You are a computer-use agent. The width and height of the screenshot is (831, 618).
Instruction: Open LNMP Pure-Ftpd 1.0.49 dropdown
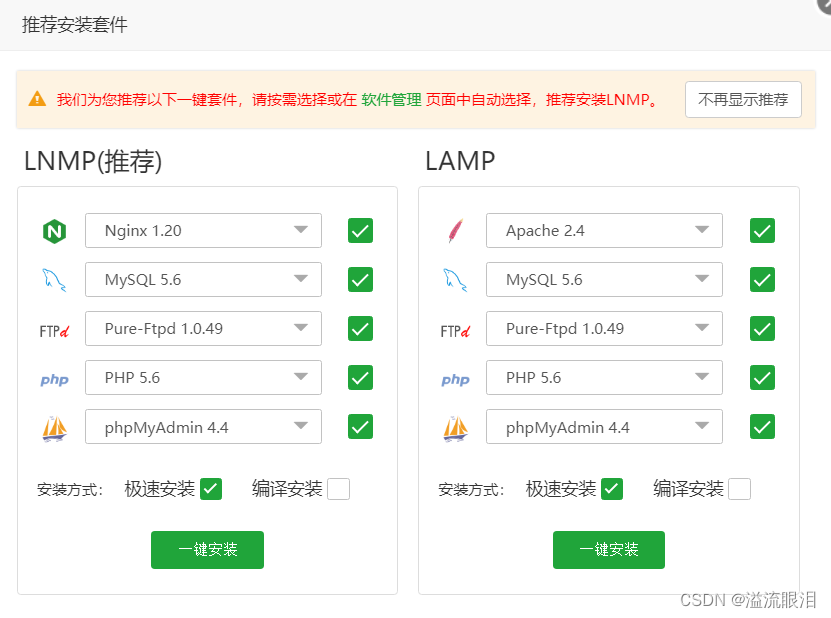coord(203,329)
